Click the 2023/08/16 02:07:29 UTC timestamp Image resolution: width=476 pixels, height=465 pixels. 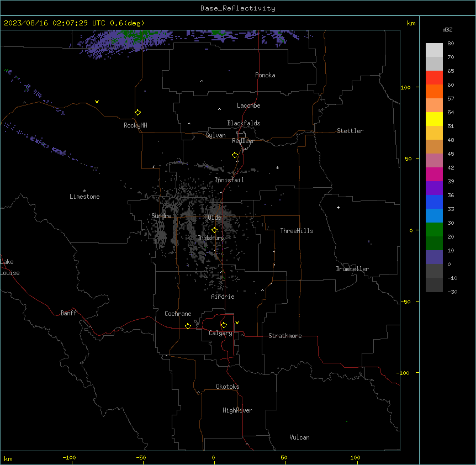point(55,23)
